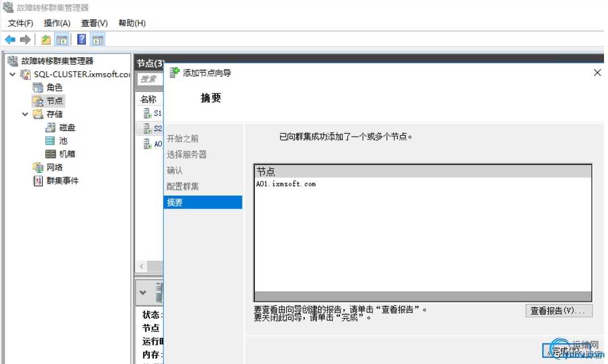Open the 磁盘 tree item
Screen dimensions: 608x364
pos(67,128)
